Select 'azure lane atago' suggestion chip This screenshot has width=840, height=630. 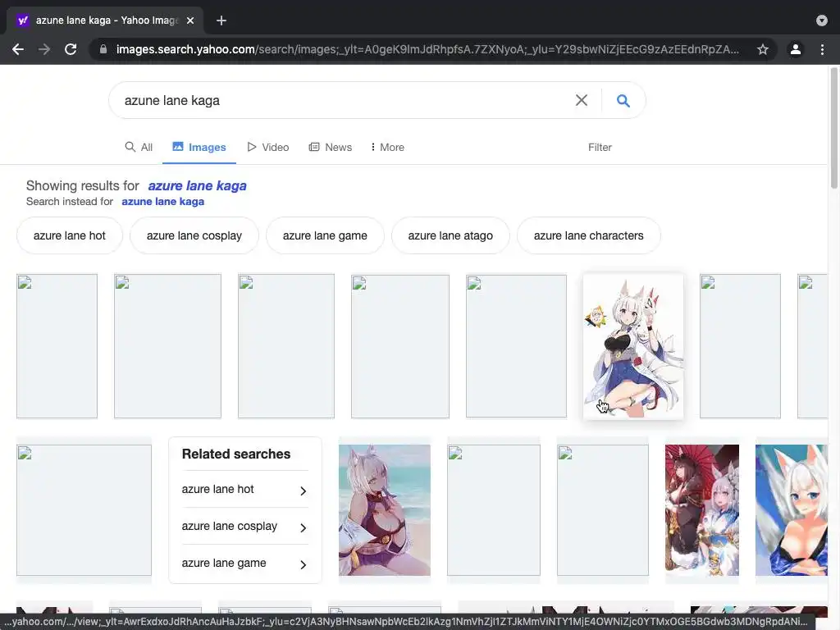click(450, 235)
